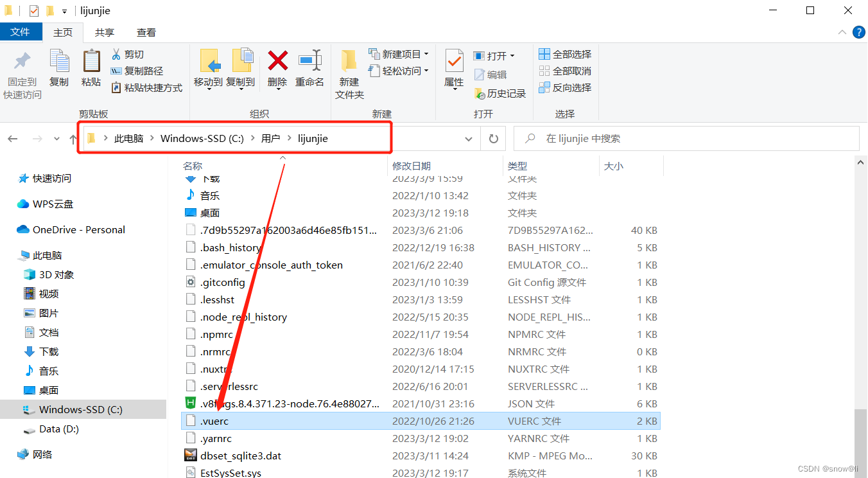The image size is (868, 478).
Task: Open the 文件 menu
Action: coord(21,31)
